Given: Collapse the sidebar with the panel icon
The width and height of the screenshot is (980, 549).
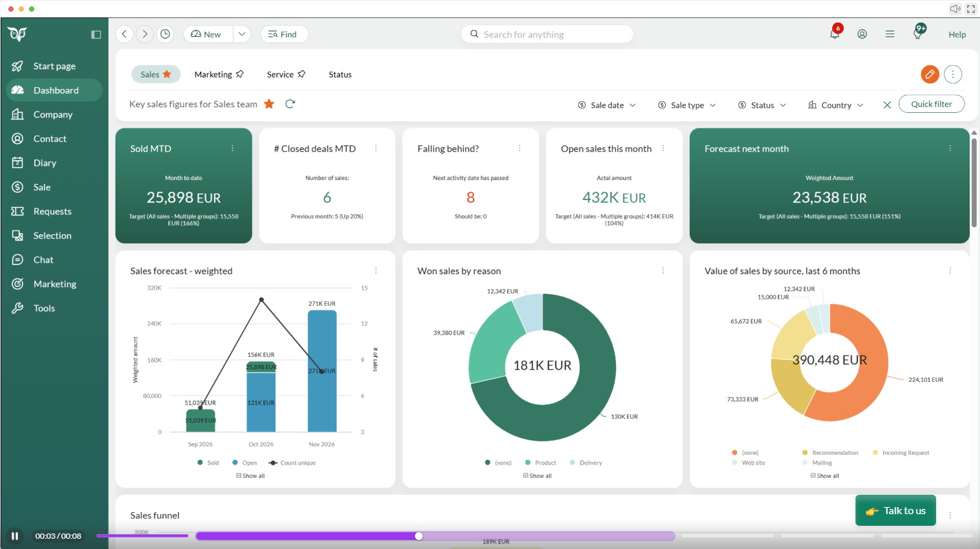Looking at the screenshot, I should [96, 35].
